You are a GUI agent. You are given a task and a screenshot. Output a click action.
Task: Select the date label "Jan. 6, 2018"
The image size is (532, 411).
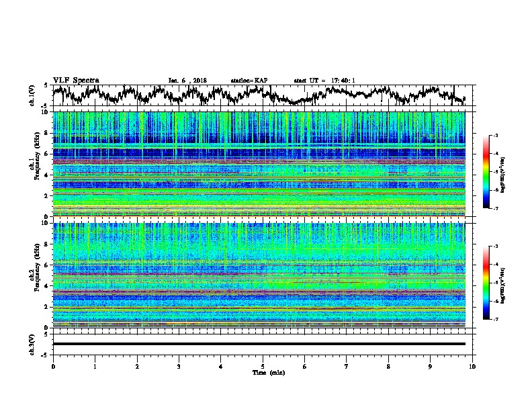(187, 81)
